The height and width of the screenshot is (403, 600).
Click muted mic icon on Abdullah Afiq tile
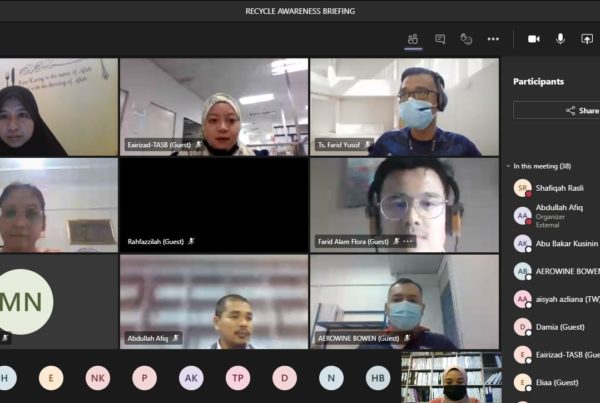click(x=176, y=338)
